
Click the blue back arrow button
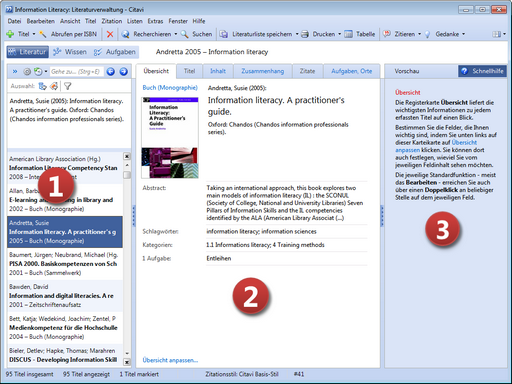(111, 71)
